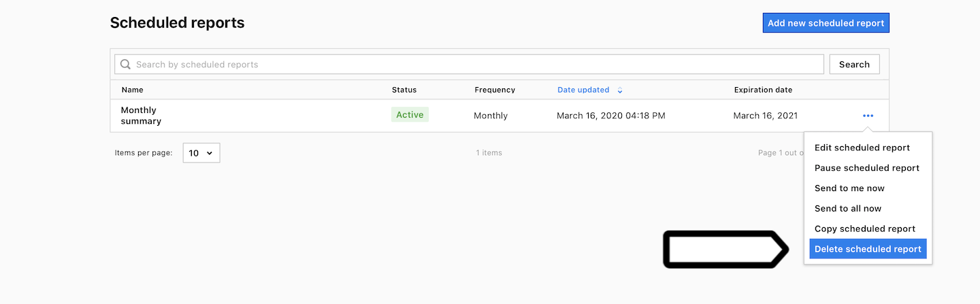Screen dimensions: 980x304
Task: Open the three-dot actions menu for Monthly summary
Action: click(x=868, y=116)
